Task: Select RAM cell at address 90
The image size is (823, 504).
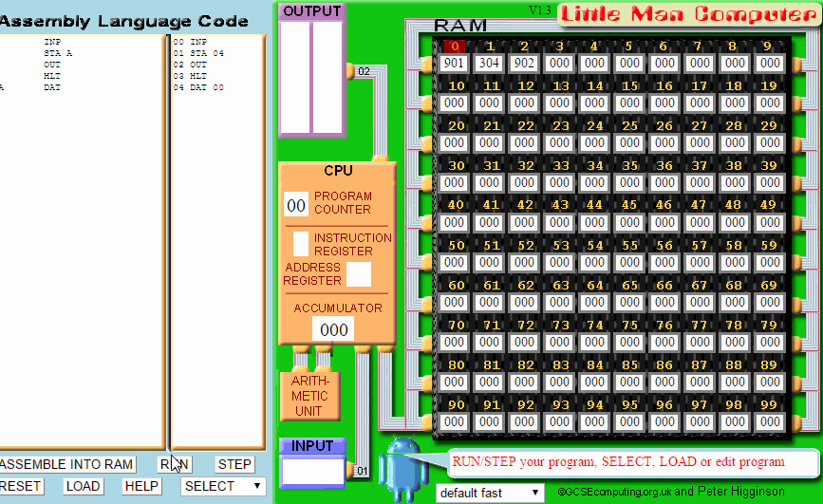Action: coord(454,422)
